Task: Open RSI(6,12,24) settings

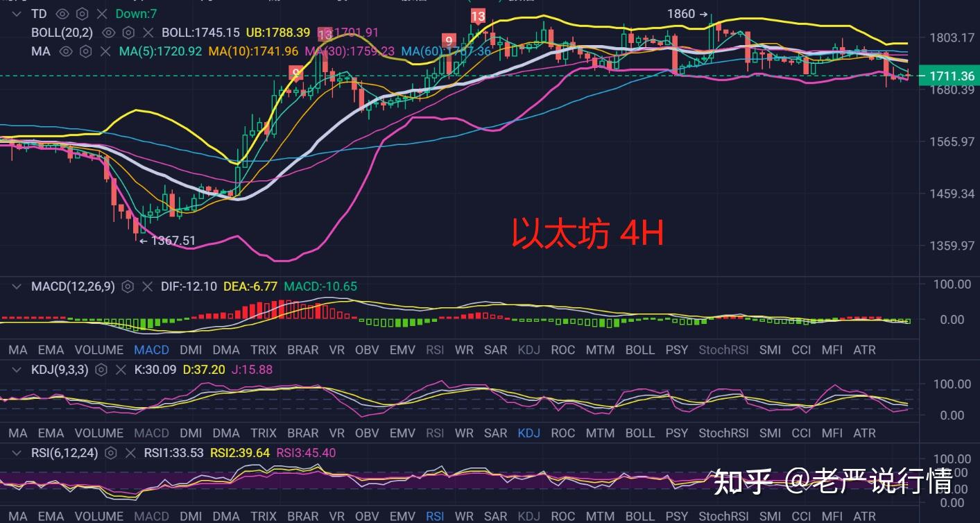Action: click(111, 453)
